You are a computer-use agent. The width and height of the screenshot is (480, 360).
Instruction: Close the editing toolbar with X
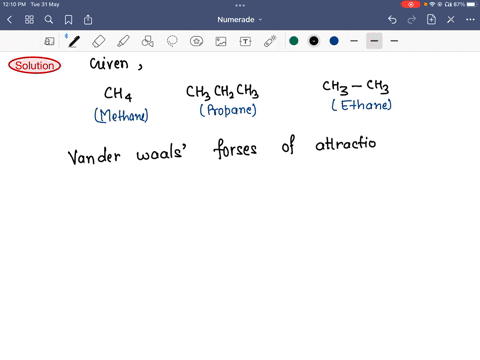point(451,20)
